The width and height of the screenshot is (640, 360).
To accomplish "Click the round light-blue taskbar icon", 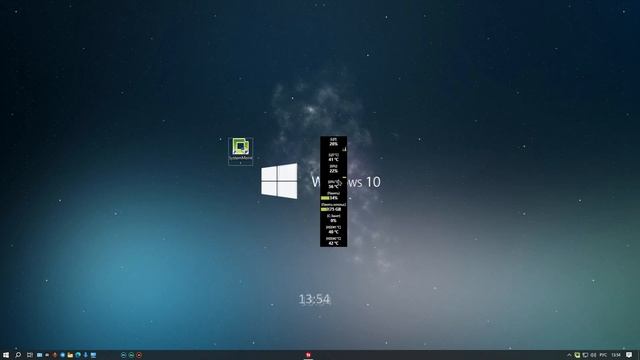I will (x=123, y=355).
